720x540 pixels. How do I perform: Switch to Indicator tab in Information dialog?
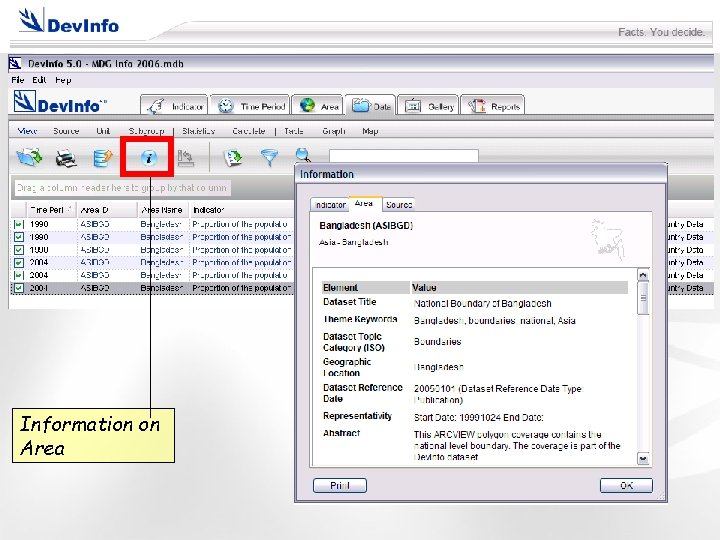(330, 205)
